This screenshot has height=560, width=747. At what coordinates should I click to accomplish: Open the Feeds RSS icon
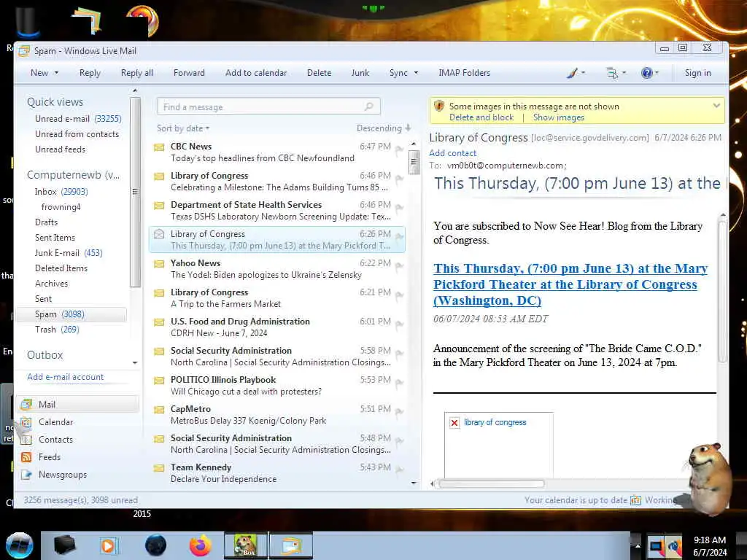coord(27,457)
